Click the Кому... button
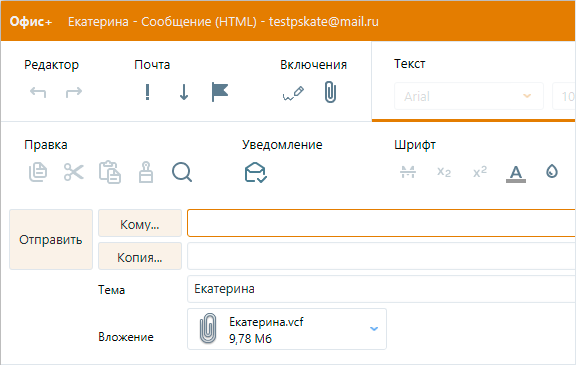Image resolution: width=576 pixels, height=365 pixels. pyautogui.click(x=140, y=223)
